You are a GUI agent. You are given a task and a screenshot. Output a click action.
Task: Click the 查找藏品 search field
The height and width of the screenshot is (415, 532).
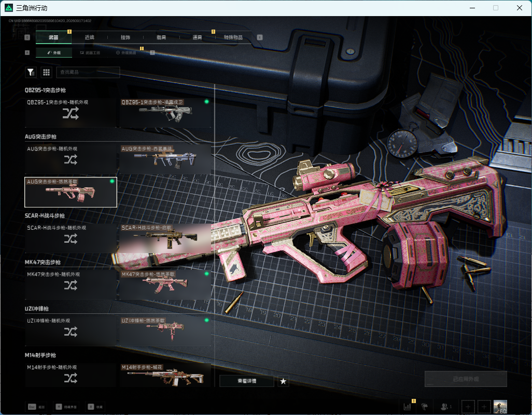click(x=88, y=72)
